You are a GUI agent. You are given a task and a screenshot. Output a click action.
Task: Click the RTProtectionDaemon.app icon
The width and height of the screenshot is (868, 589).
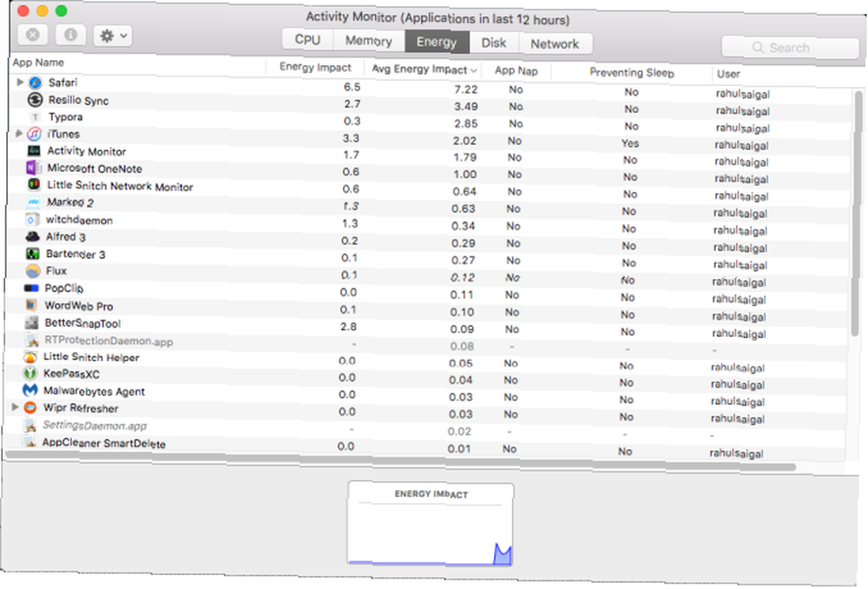(31, 340)
